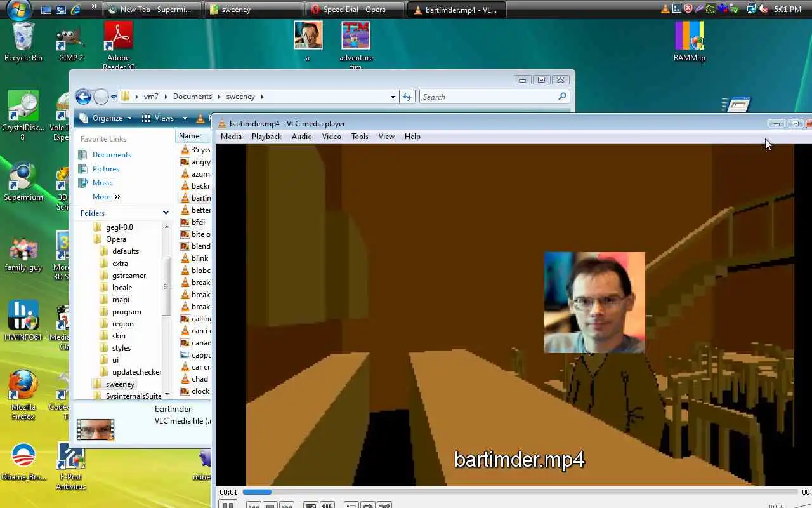Image resolution: width=812 pixels, height=508 pixels.
Task: Open the Views dropdown arrow
Action: [185, 118]
